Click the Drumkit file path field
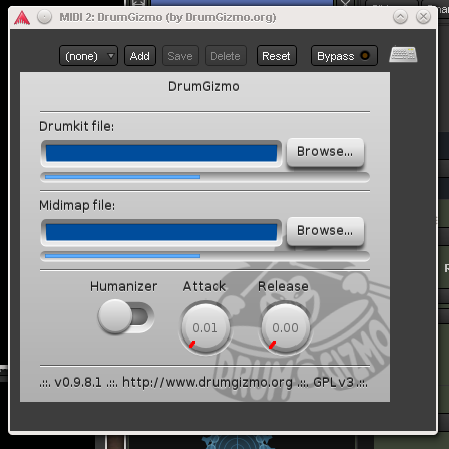This screenshot has width=449, height=449. pyautogui.click(x=161, y=153)
